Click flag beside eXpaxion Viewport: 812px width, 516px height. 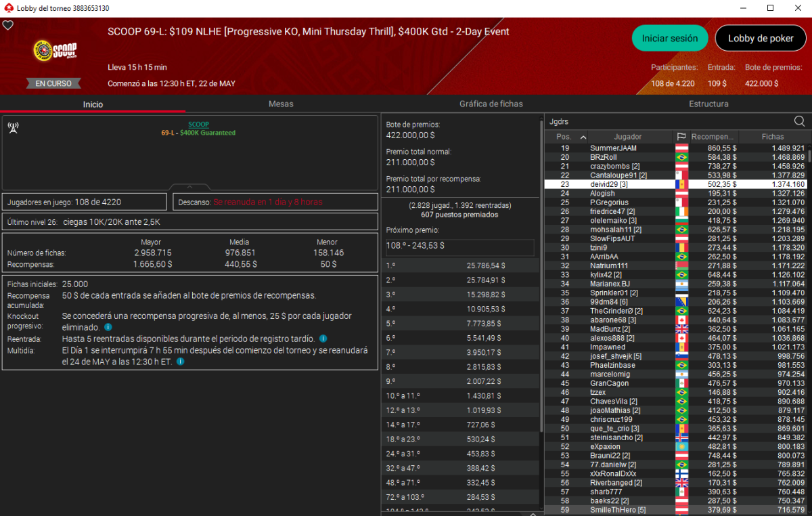[x=681, y=447]
